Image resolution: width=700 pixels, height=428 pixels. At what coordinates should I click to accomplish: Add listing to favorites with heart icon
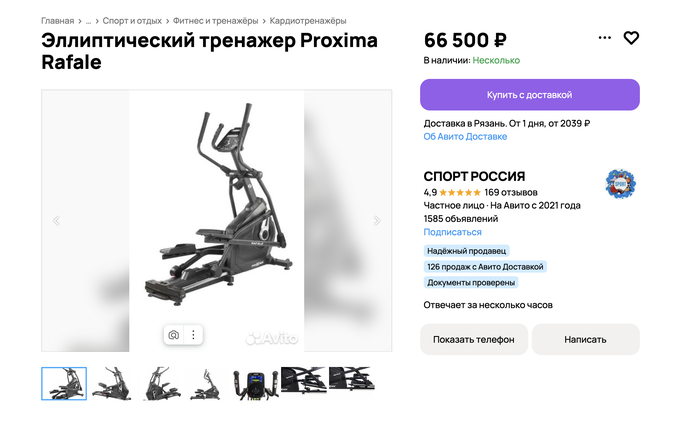[x=631, y=38]
